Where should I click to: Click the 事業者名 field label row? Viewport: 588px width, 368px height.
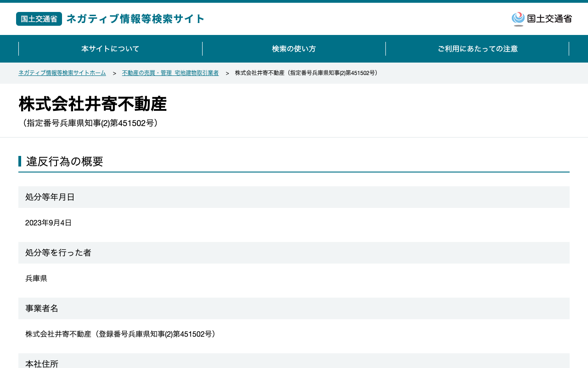294,308
